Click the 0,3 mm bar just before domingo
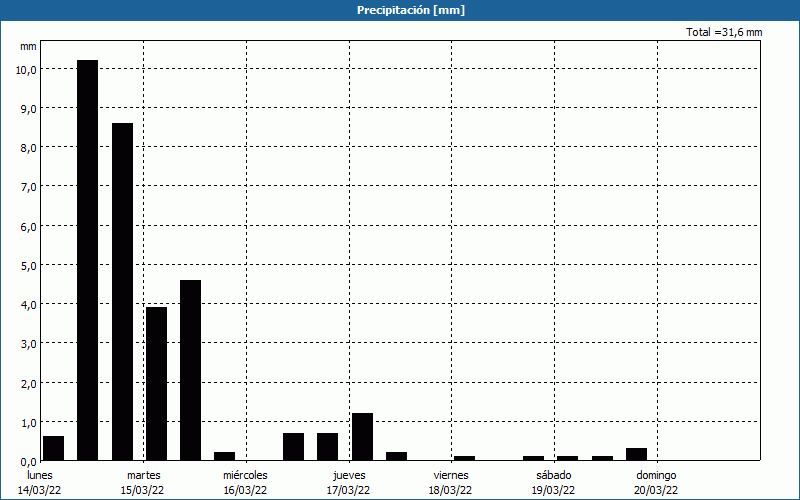Screen dimensions: 800x500 pyautogui.click(x=636, y=454)
